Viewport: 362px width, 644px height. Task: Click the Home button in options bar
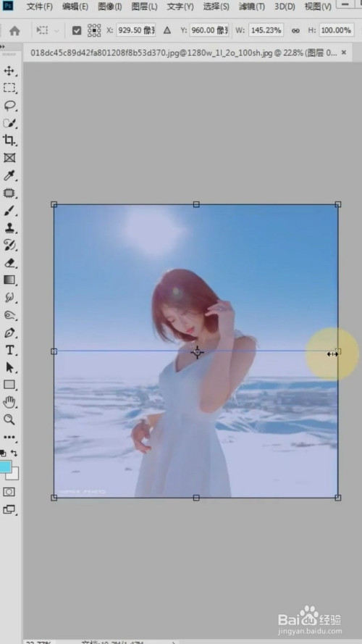(x=14, y=31)
